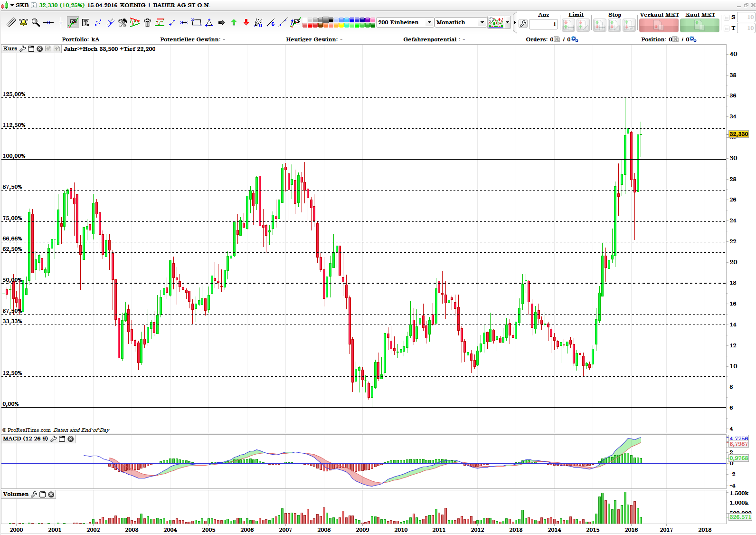Select the triangle drawing tool
The image size is (756, 535).
[209, 22]
